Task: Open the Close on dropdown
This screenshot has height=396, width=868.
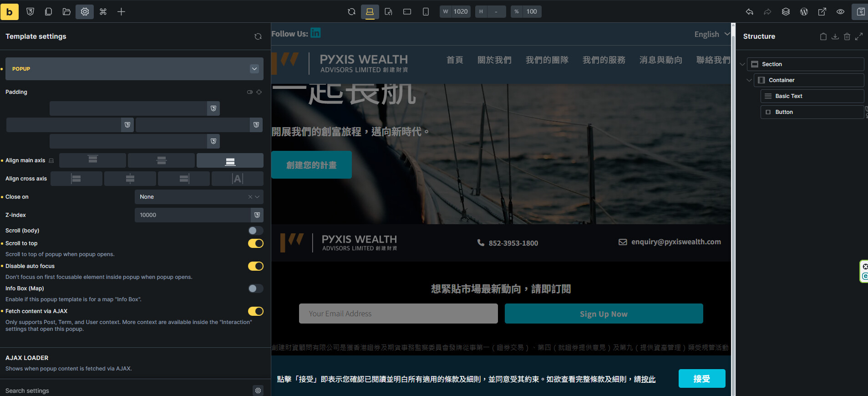Action: [198, 197]
